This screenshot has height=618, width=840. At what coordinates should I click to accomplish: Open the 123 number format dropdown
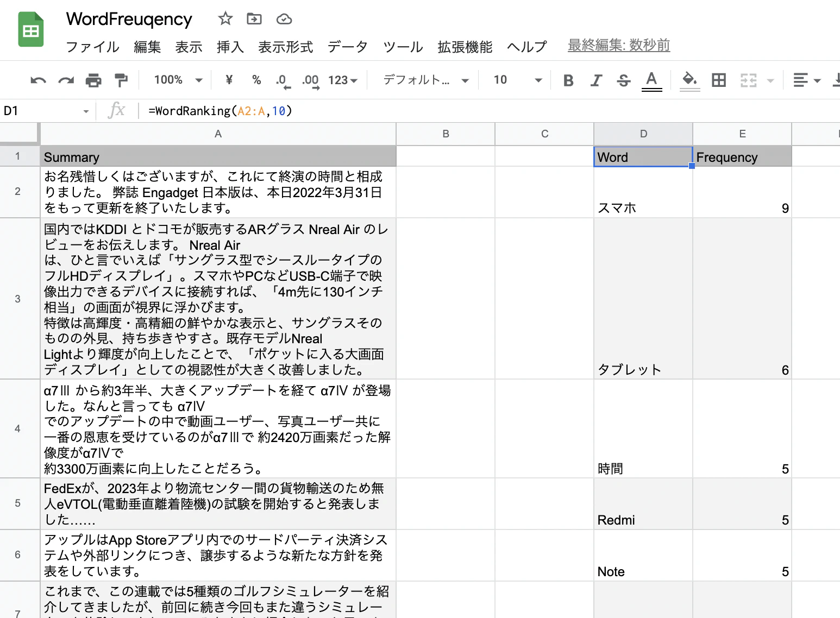coord(343,80)
